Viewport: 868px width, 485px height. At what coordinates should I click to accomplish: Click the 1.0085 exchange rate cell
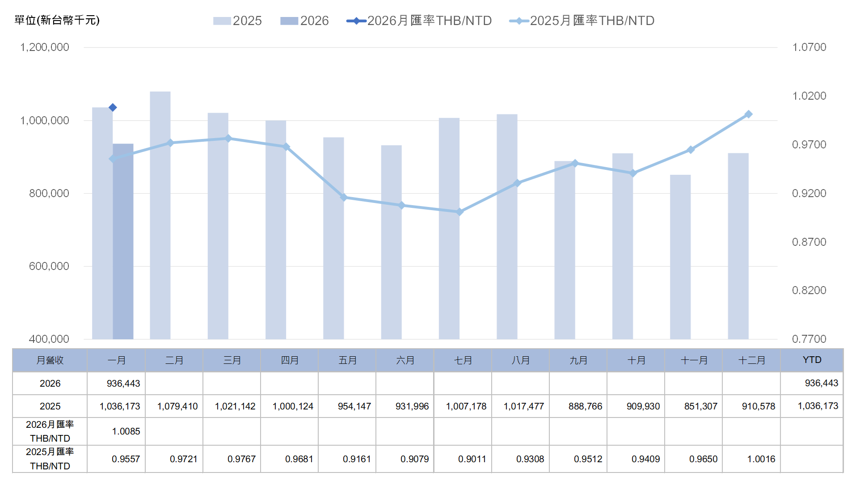pyautogui.click(x=126, y=431)
